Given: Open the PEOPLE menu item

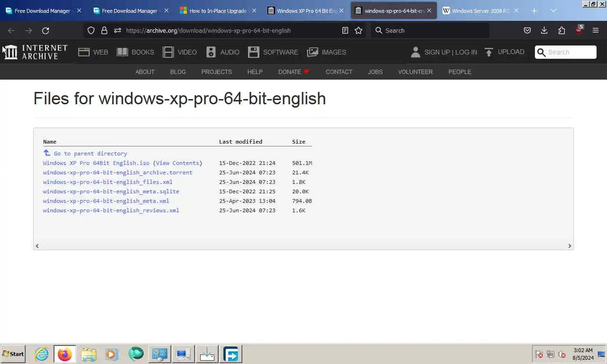Looking at the screenshot, I should click(460, 72).
